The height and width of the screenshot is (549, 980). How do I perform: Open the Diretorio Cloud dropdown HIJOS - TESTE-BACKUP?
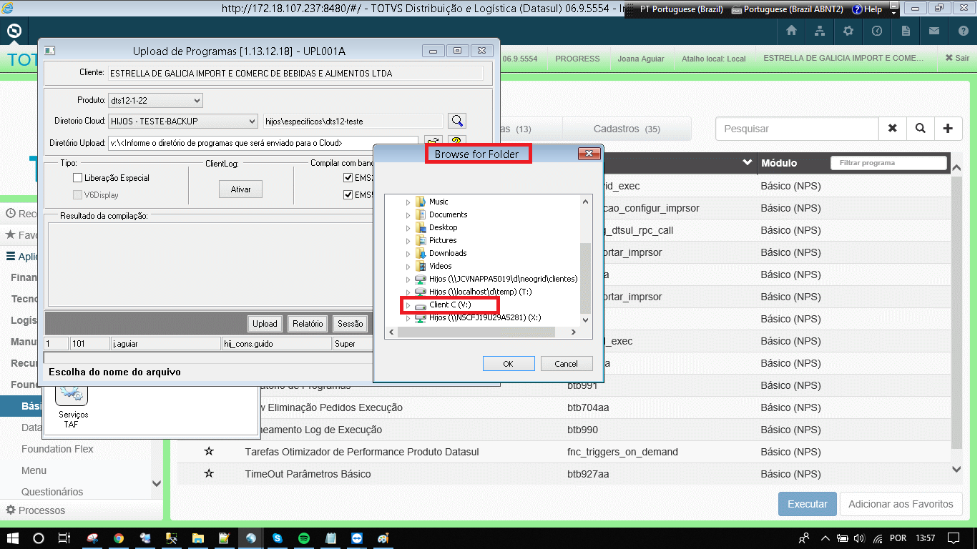click(x=183, y=122)
